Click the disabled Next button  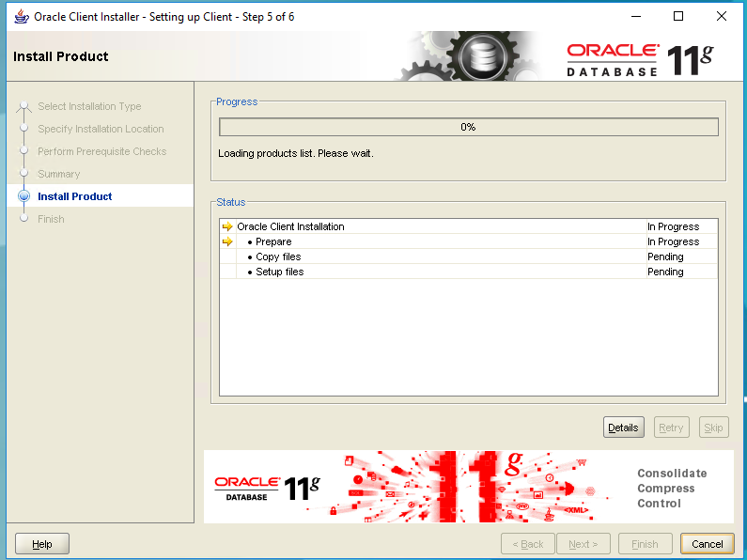click(584, 544)
